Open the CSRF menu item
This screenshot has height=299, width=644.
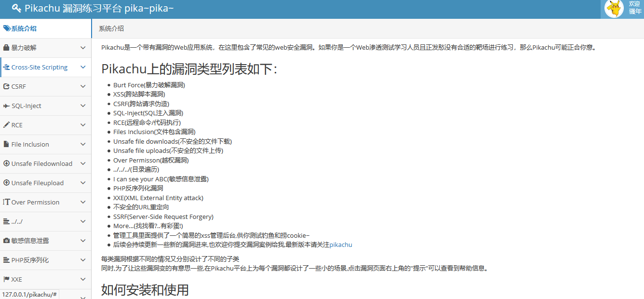tap(45, 86)
